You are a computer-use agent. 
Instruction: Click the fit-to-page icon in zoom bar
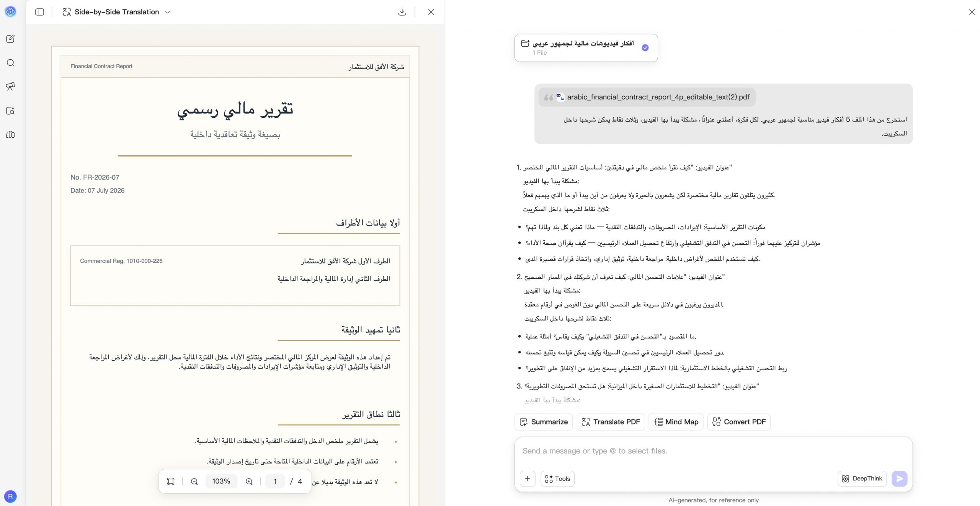[x=171, y=481]
